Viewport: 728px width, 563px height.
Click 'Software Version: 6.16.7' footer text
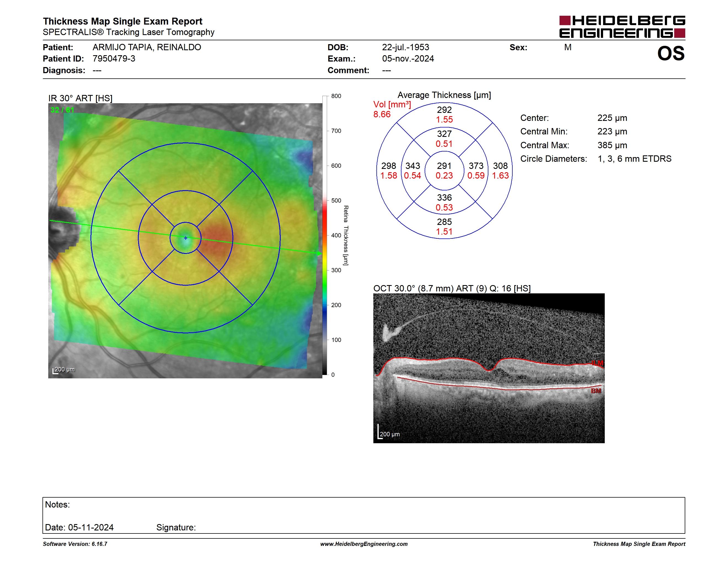pyautogui.click(x=75, y=544)
